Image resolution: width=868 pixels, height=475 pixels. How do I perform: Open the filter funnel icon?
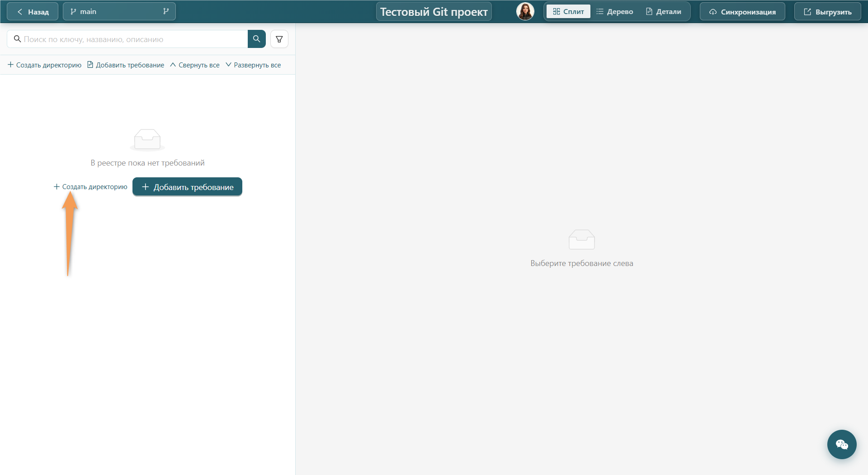(x=279, y=39)
